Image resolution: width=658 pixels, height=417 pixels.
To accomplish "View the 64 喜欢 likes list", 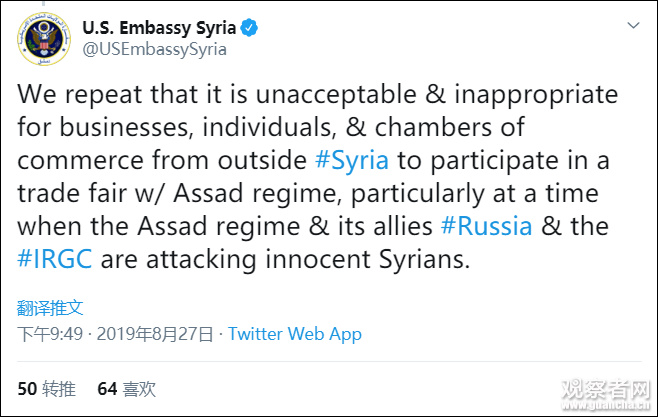I will click(127, 388).
